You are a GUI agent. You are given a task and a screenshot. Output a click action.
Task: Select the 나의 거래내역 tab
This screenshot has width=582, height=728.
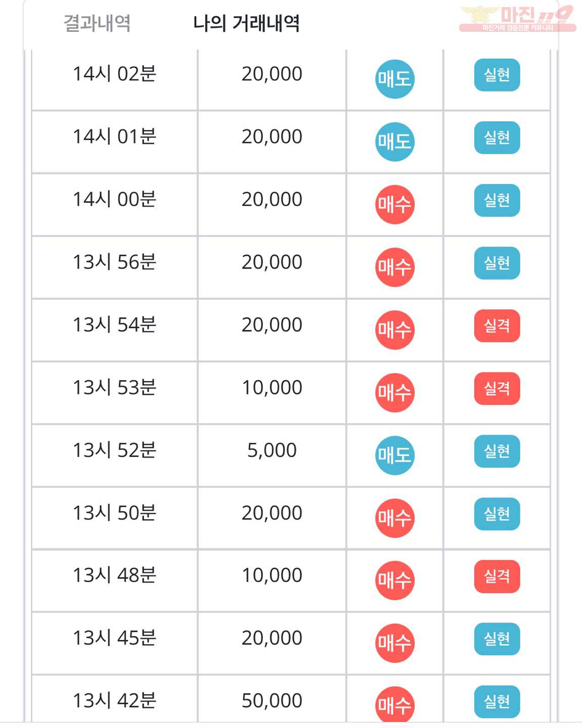[247, 23]
